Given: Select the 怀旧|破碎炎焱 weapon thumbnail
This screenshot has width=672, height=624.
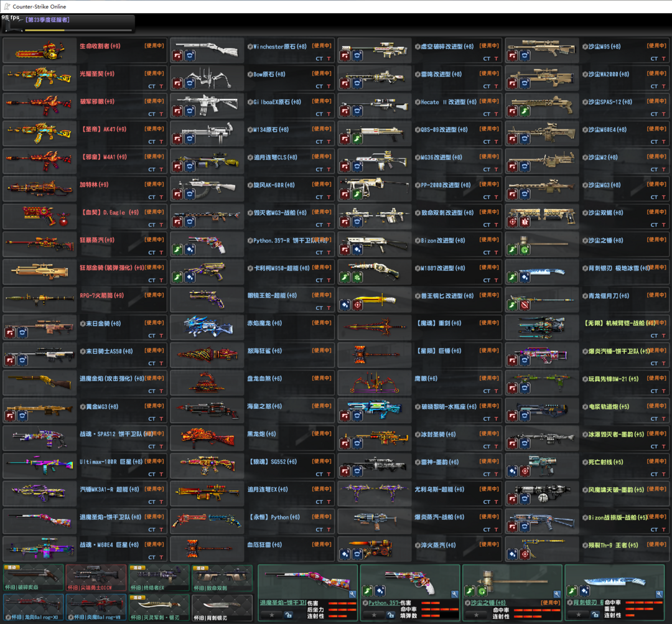Looking at the screenshot, I should [x=34, y=576].
